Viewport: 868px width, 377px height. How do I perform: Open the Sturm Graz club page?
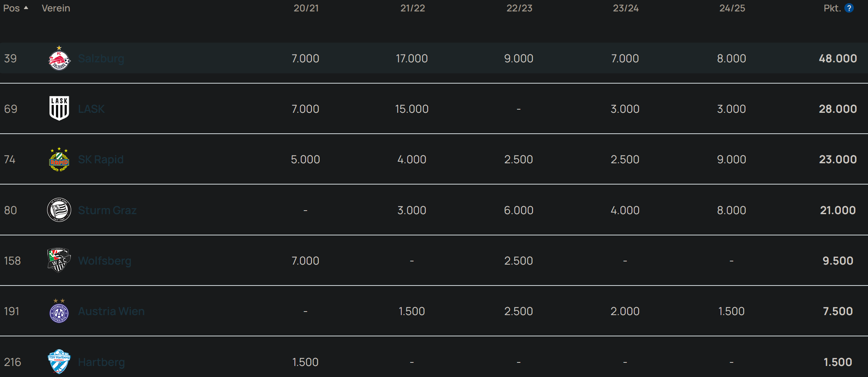pyautogui.click(x=107, y=210)
